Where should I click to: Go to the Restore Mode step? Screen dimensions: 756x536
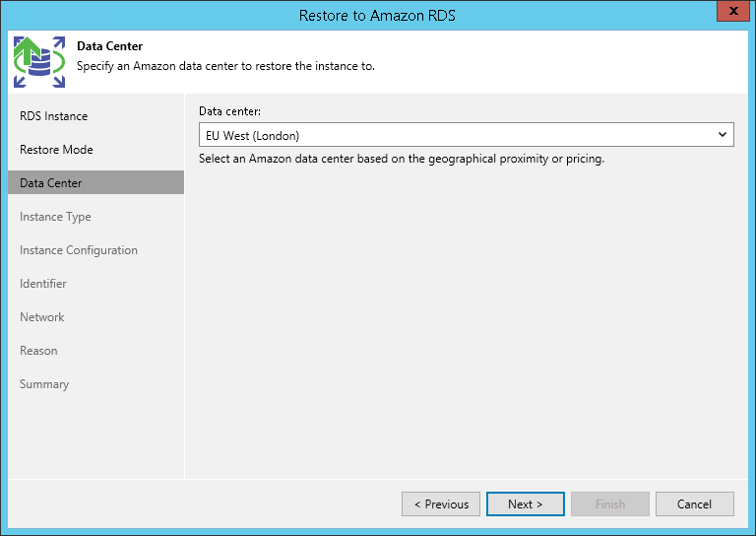click(56, 150)
